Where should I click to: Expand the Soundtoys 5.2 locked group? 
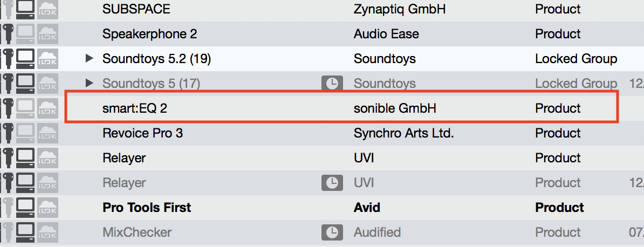[x=90, y=59]
